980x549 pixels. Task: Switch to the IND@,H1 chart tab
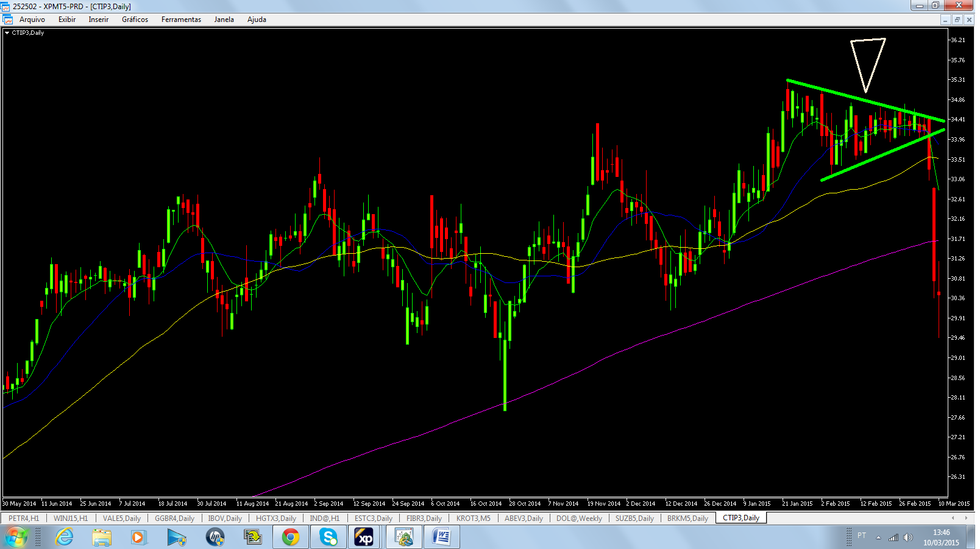(x=325, y=518)
